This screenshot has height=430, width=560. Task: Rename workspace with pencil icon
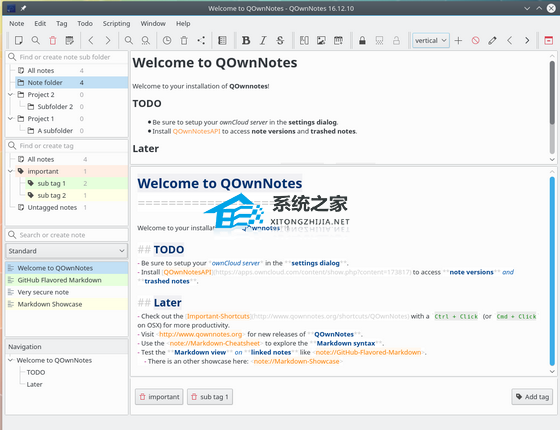(x=492, y=40)
